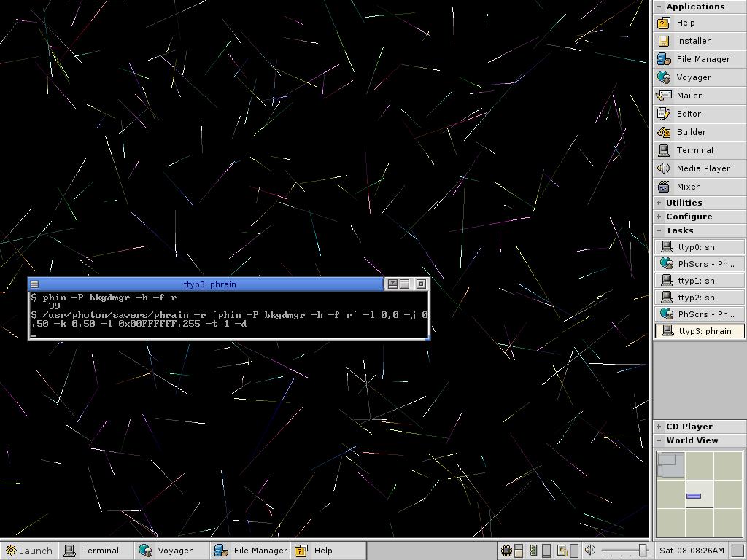
Task: Select the top-right World View console
Action: tap(729, 465)
